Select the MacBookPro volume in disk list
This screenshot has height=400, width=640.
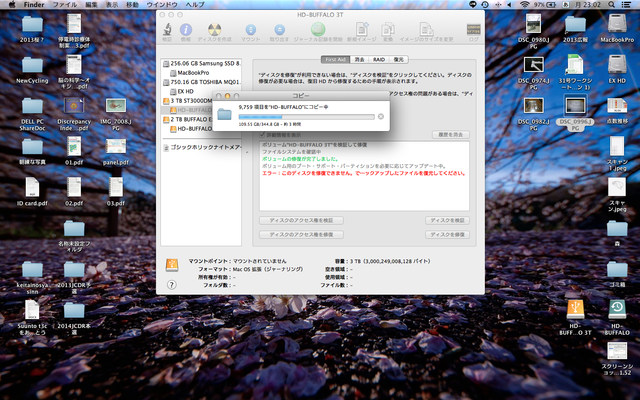tap(202, 73)
